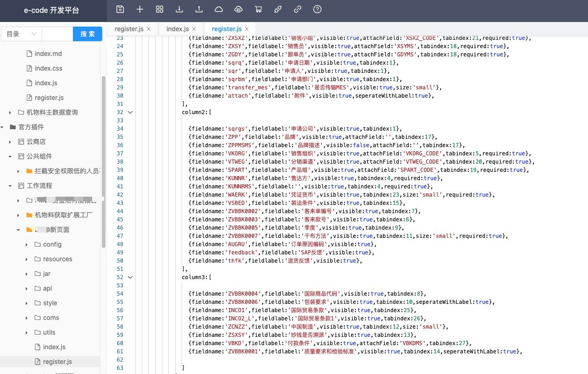
Task: Collapse the 新页面 folder arrow
Action: coord(18,230)
